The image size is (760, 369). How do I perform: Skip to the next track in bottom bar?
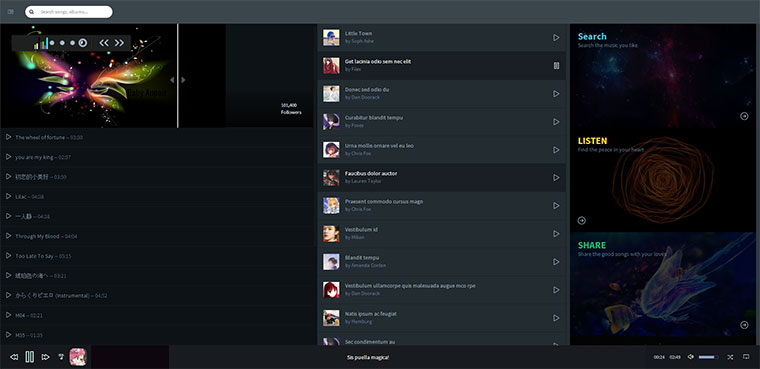coord(46,357)
